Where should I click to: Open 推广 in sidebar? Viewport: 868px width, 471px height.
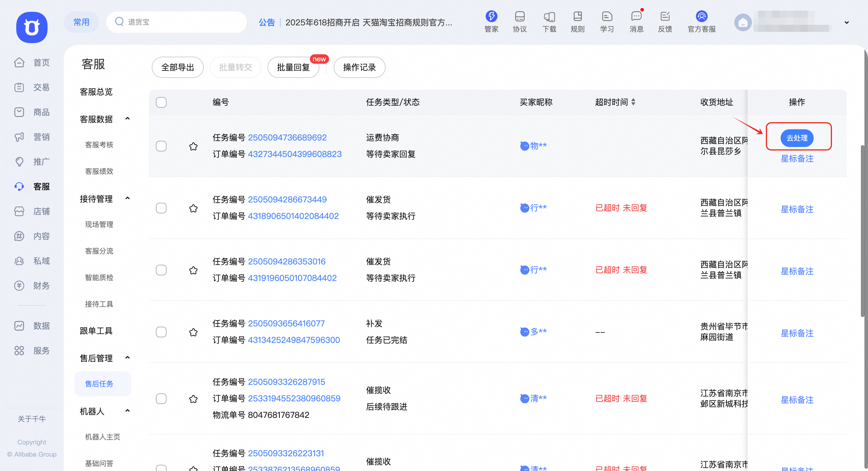pos(32,162)
